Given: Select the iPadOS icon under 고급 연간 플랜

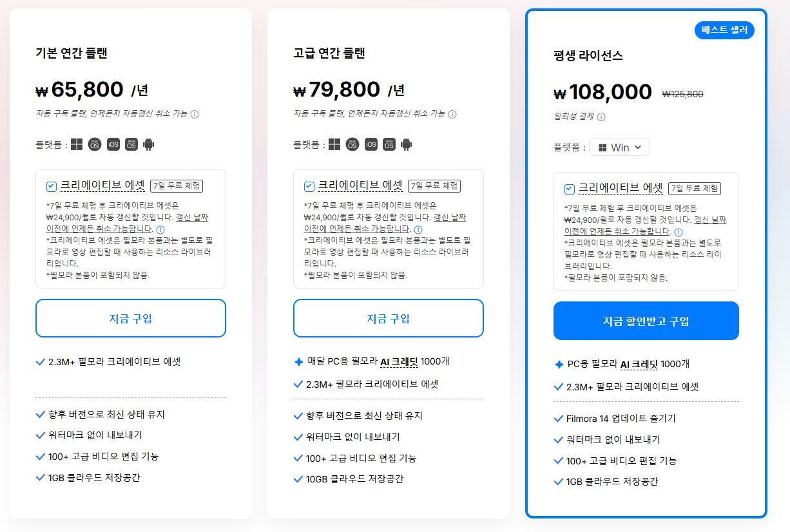Looking at the screenshot, I should [388, 144].
